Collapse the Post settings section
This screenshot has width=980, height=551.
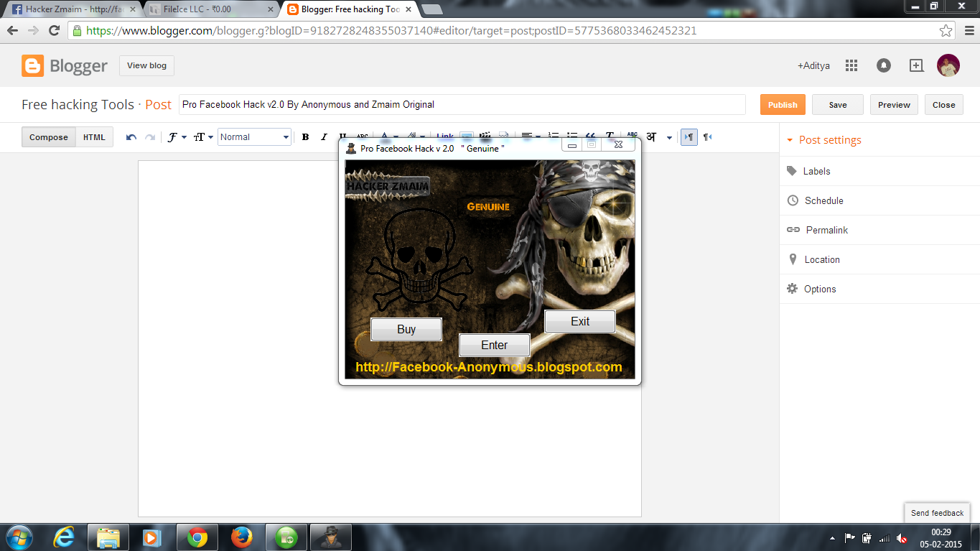(823, 140)
